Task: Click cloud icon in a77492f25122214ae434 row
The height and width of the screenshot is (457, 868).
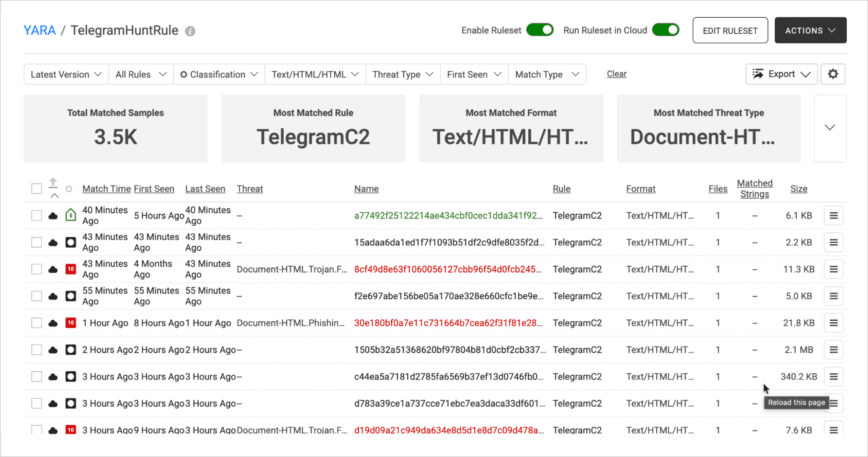Action: [x=53, y=215]
